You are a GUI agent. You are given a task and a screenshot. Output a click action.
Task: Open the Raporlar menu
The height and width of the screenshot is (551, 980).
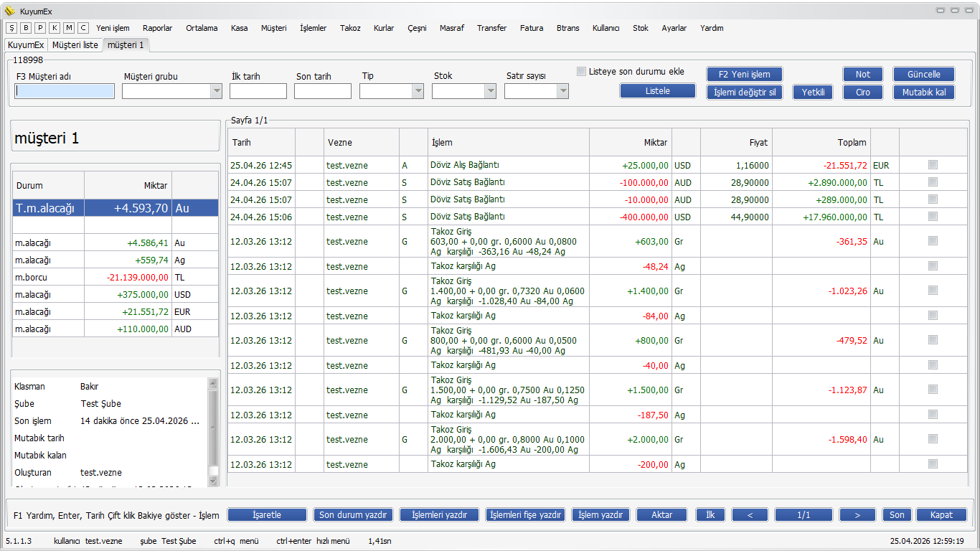[x=157, y=28]
